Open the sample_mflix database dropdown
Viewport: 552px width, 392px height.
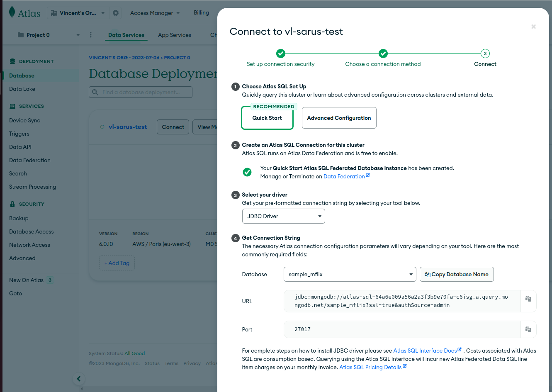pos(350,274)
